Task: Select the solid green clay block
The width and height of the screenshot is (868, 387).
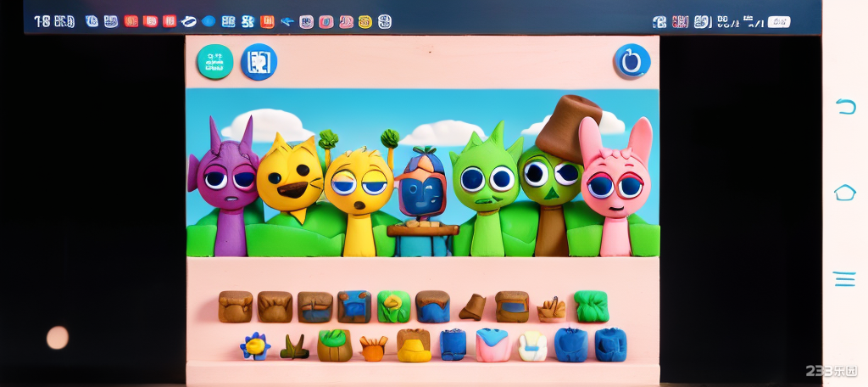Action: pos(591,306)
